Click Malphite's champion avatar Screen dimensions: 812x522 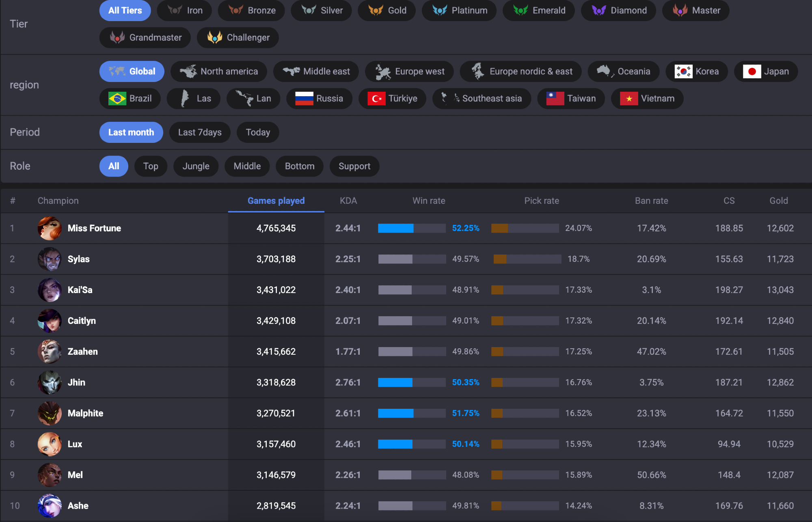50,413
